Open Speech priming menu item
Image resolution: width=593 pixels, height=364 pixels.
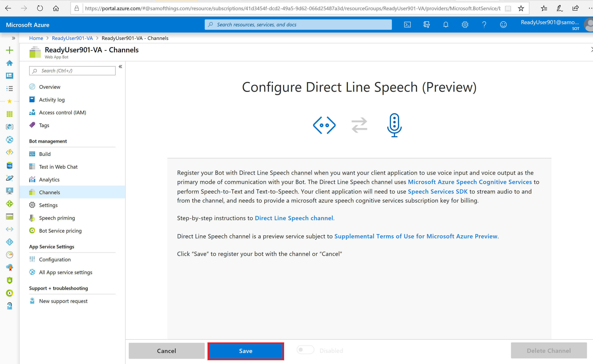[57, 218]
